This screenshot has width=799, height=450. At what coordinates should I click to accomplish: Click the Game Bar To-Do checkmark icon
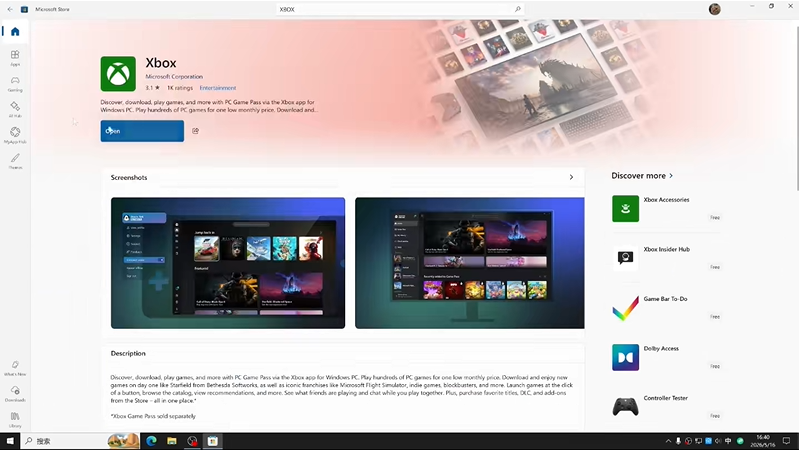pyautogui.click(x=625, y=307)
